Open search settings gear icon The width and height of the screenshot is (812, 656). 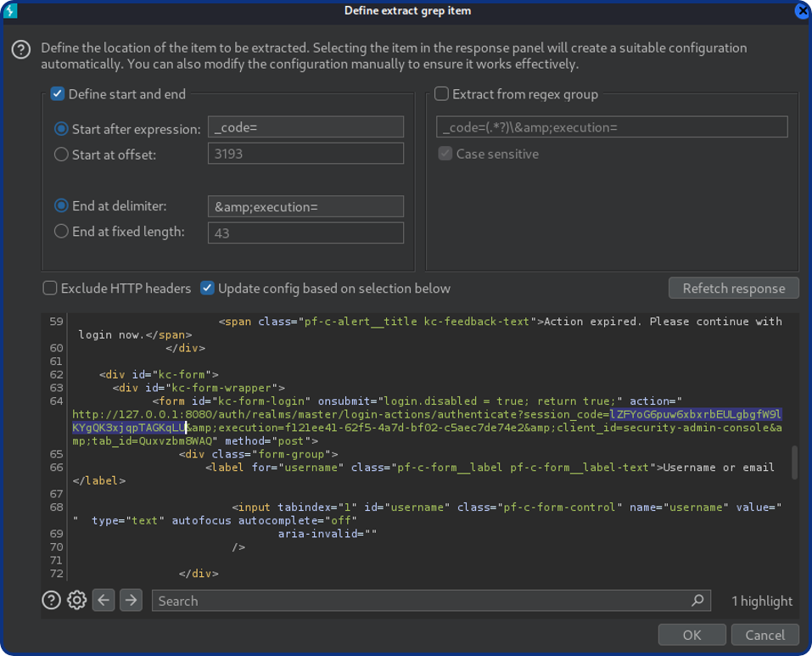coord(76,600)
